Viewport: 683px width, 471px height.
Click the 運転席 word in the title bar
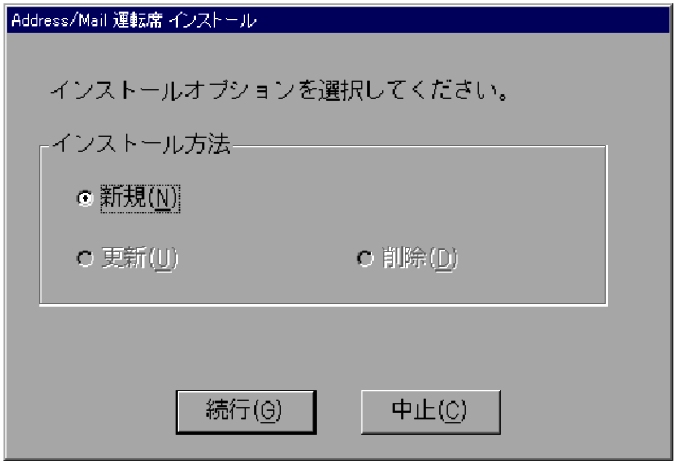click(138, 20)
